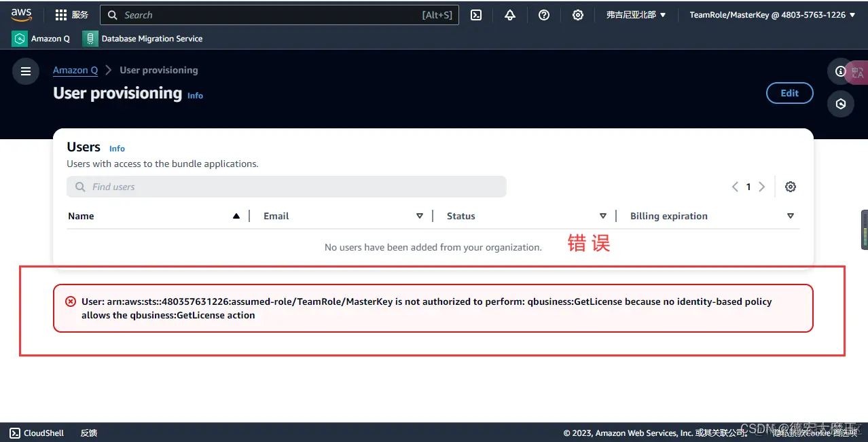Click the translate page icon
This screenshot has height=442, width=868.
[x=857, y=73]
